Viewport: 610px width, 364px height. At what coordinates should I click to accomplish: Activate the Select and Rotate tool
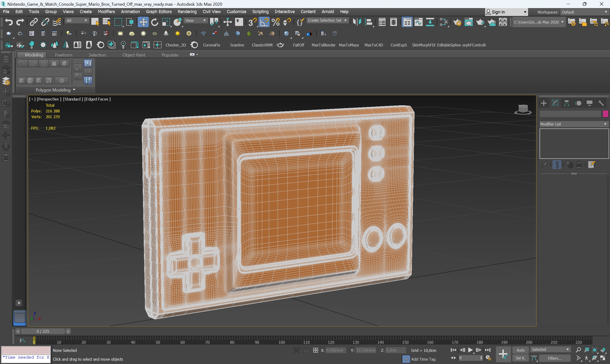coord(154,22)
